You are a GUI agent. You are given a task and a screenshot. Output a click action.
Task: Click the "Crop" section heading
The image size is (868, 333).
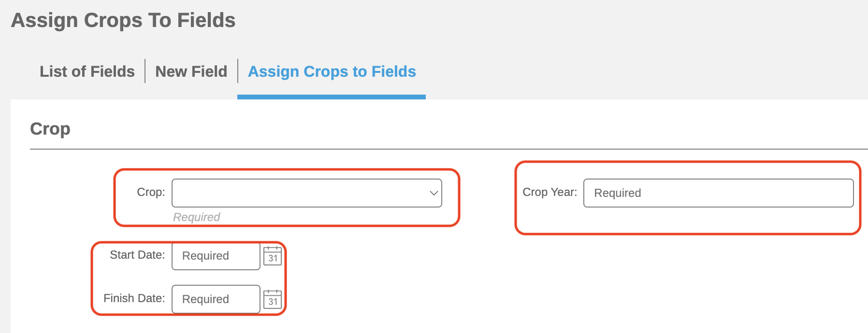click(x=50, y=129)
